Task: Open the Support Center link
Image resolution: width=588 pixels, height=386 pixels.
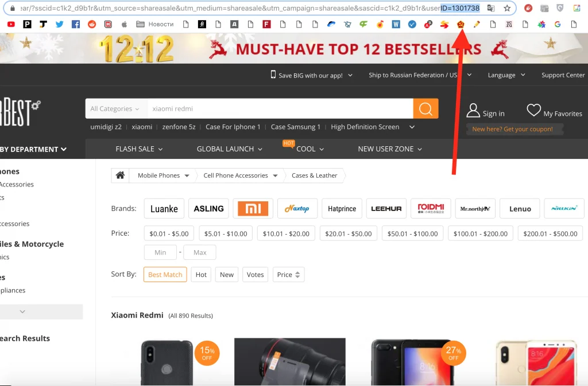Action: [563, 75]
